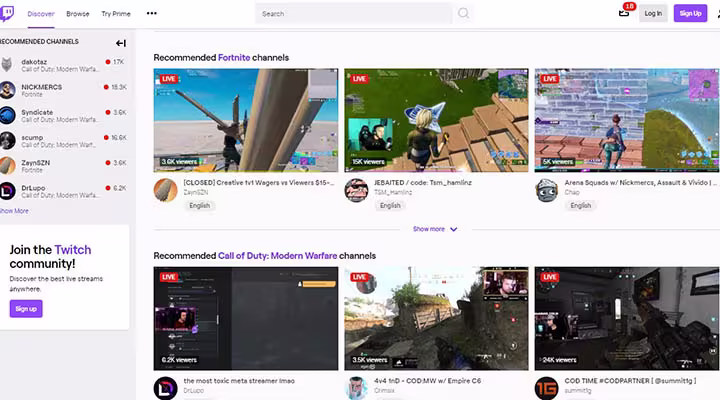Open stream title 'JEBAITED / code: Tsm_hamlinz'
This screenshot has height=400, width=720.
click(423, 182)
